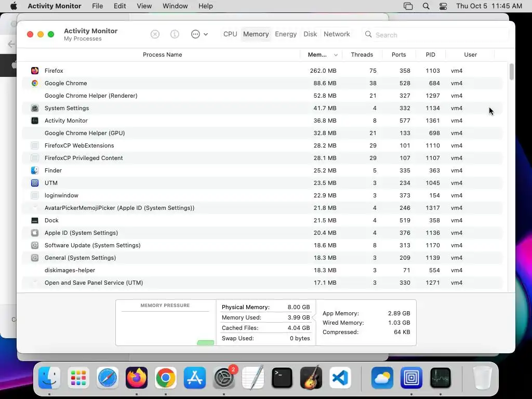Focus the Search field in Activity Monitor
Image resolution: width=532 pixels, height=399 pixels.
[436, 35]
